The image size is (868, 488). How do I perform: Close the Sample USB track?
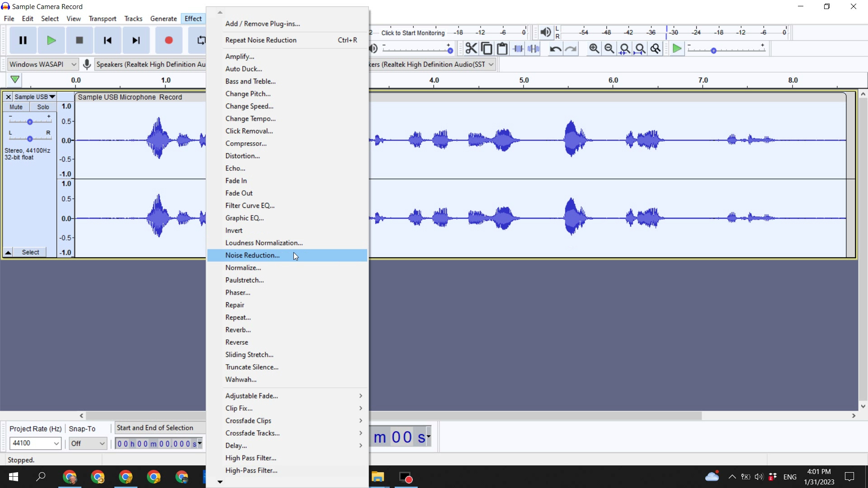point(8,97)
